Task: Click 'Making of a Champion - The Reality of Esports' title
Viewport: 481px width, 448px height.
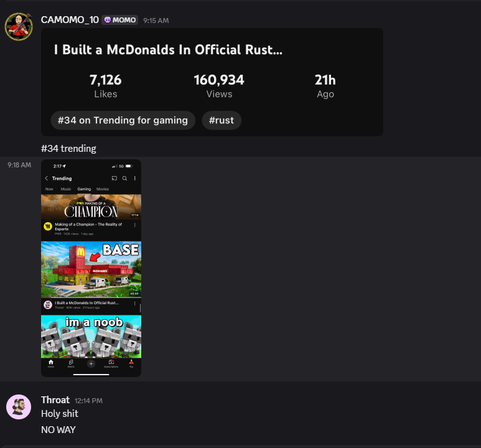Action: (88, 226)
